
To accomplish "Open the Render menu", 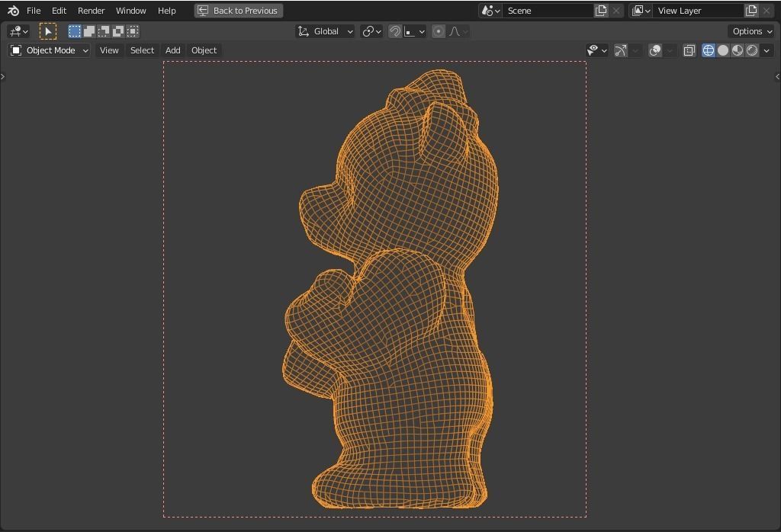I will point(92,11).
